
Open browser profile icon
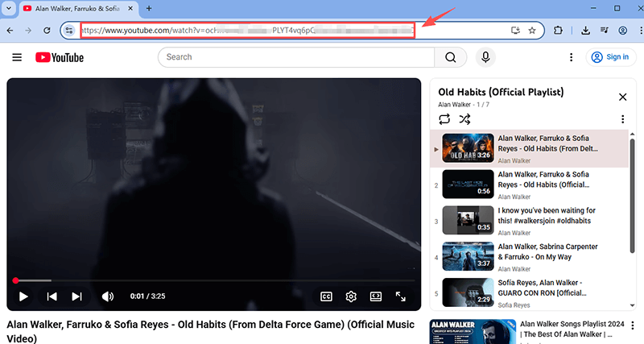pos(622,31)
